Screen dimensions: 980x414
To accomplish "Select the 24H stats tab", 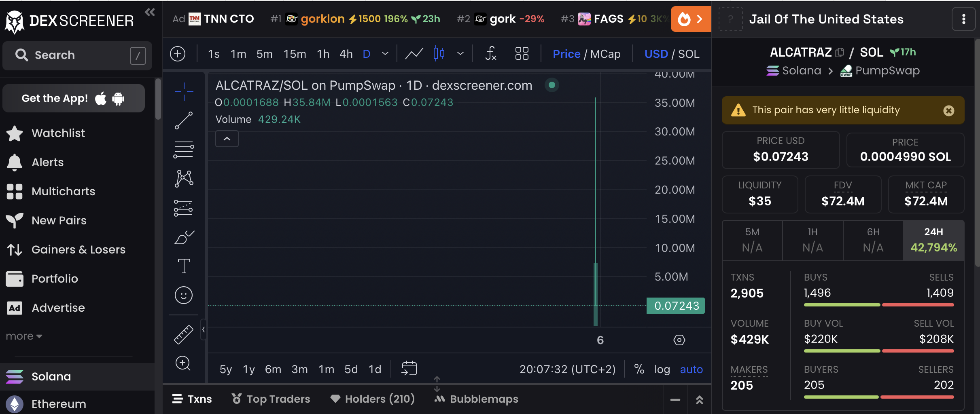I will tap(933, 240).
